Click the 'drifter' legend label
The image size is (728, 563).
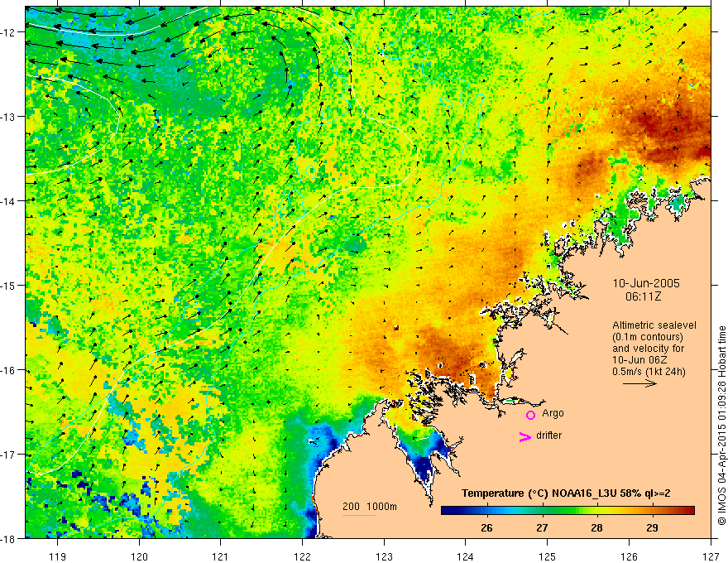tap(548, 435)
